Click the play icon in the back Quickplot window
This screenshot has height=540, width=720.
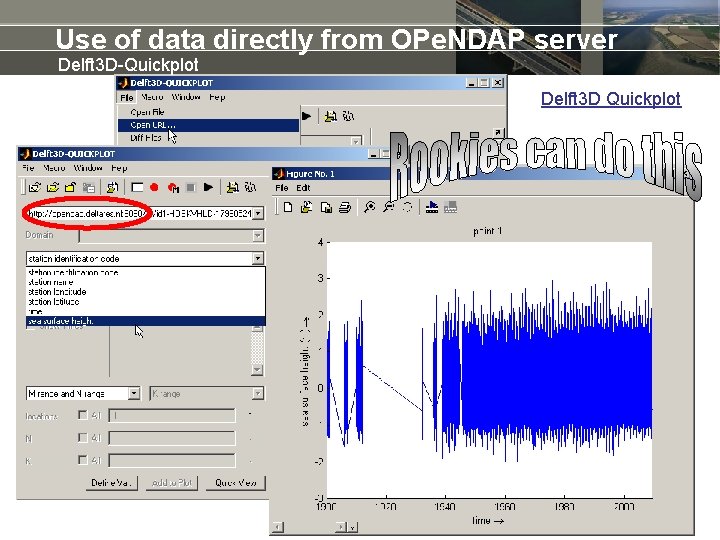click(x=306, y=116)
